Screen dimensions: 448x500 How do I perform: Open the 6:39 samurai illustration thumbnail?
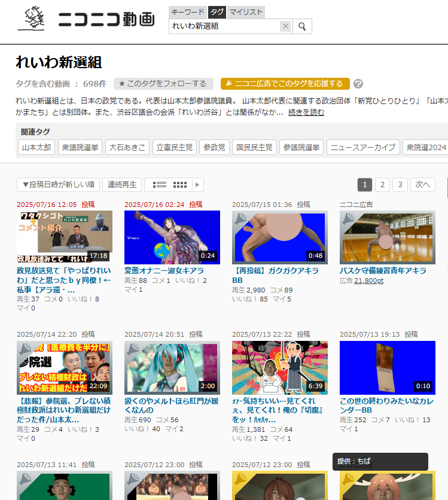[x=280, y=368]
